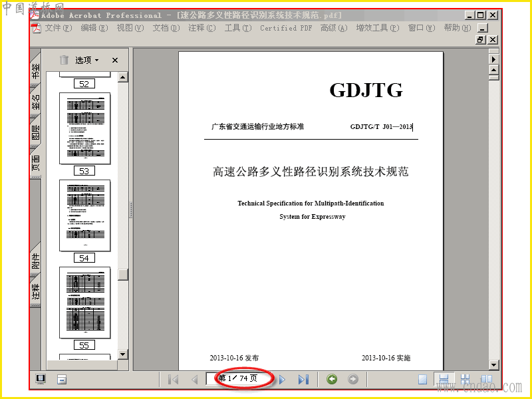Delete selected page with trash icon
Viewport: 532px width, 399px height.
point(64,60)
